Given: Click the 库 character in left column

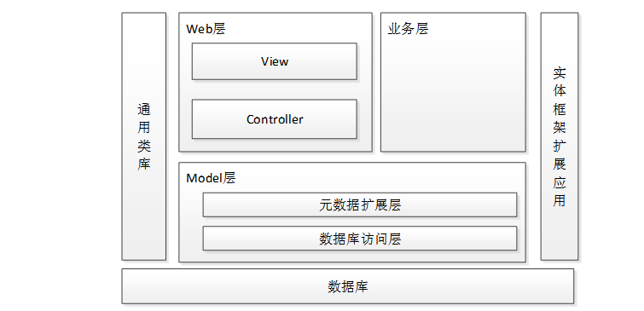Looking at the screenshot, I should click(x=144, y=164).
